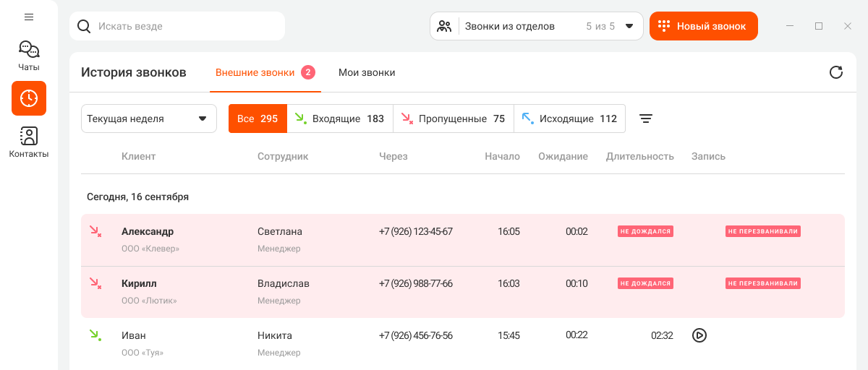Click the missed call icon for Александр
This screenshot has width=868, height=370.
click(x=95, y=231)
